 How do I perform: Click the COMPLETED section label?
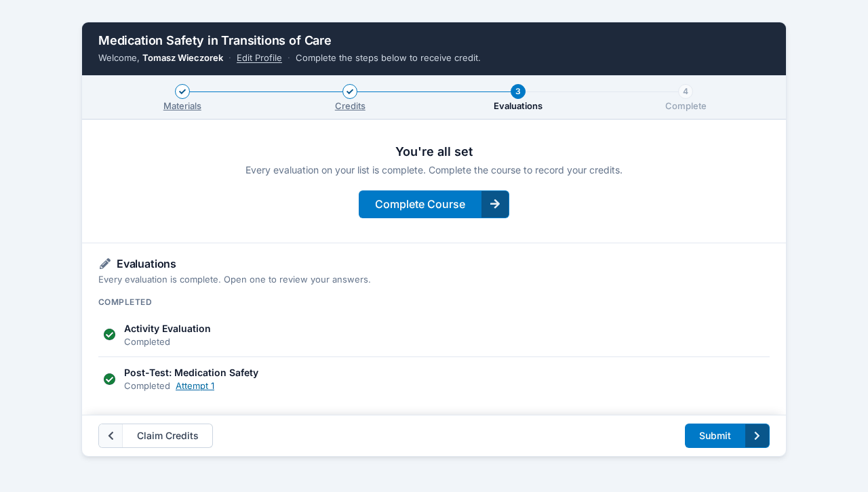coord(125,302)
